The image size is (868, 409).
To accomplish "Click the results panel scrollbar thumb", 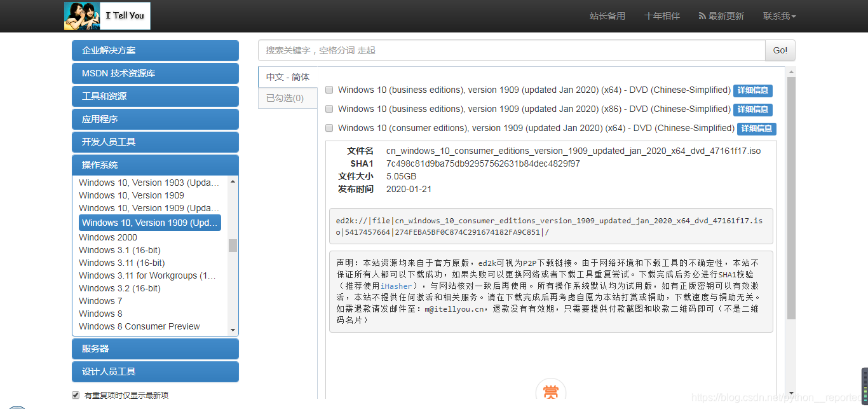I will (791, 198).
